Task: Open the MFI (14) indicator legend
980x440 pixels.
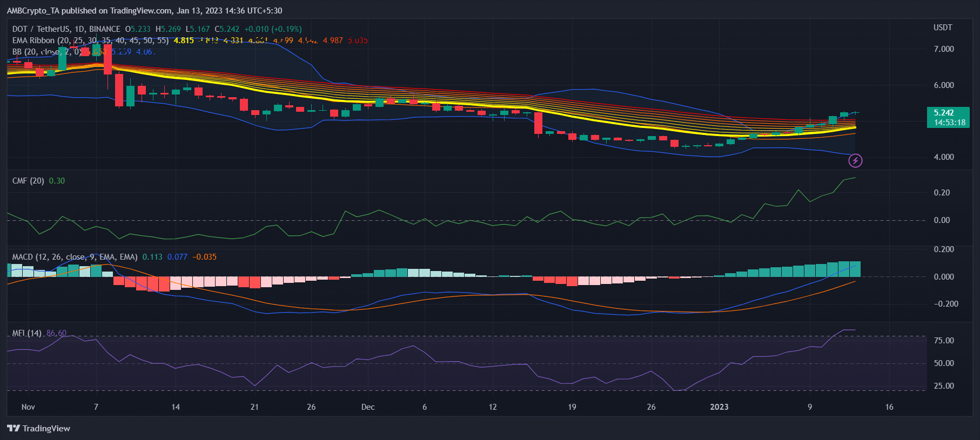Action: [x=27, y=333]
